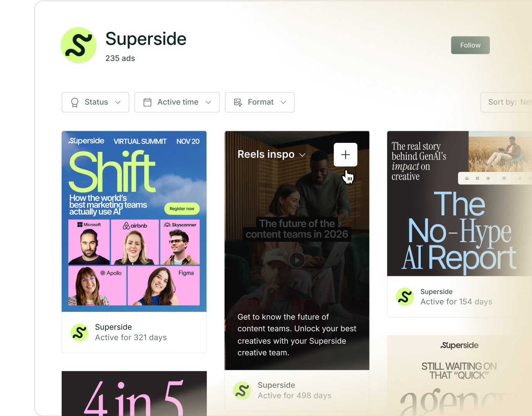Play the Reels video ad
Image resolution: width=532 pixels, height=416 pixels.
coord(297,260)
